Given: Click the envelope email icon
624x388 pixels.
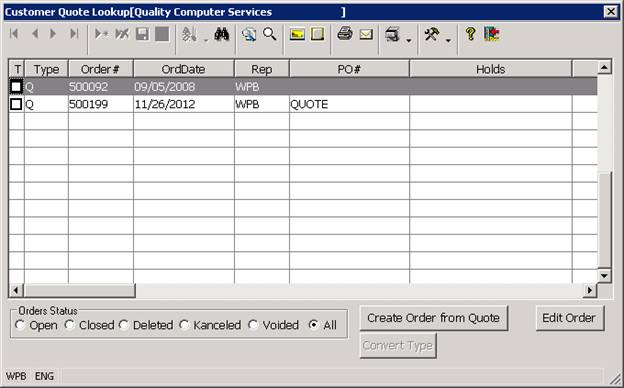Looking at the screenshot, I should tap(366, 35).
